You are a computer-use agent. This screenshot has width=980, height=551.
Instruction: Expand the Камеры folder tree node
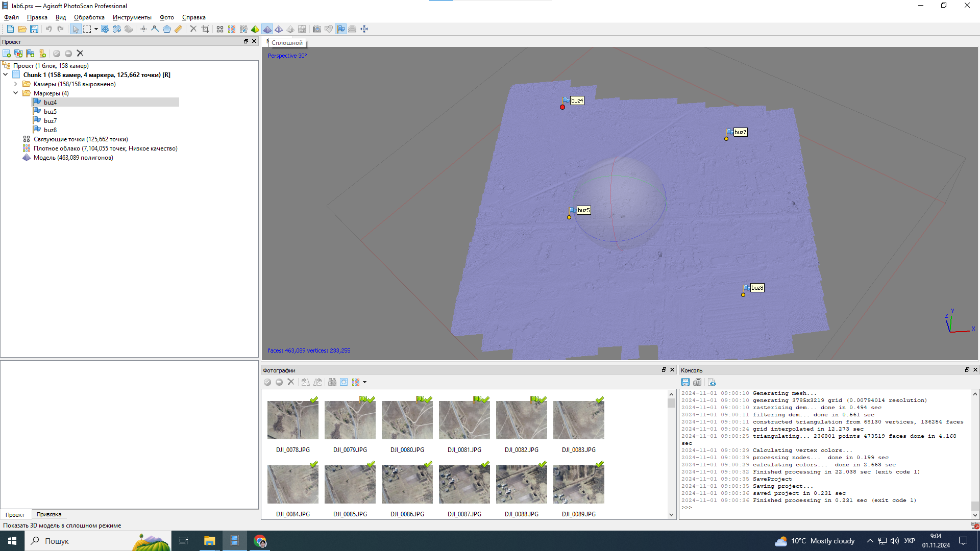[x=16, y=84]
